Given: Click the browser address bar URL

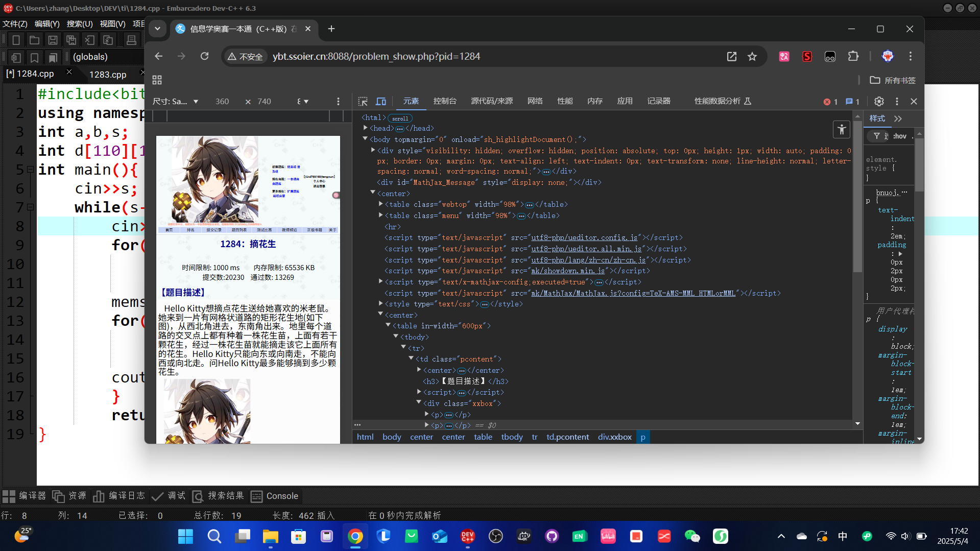Looking at the screenshot, I should [x=376, y=56].
